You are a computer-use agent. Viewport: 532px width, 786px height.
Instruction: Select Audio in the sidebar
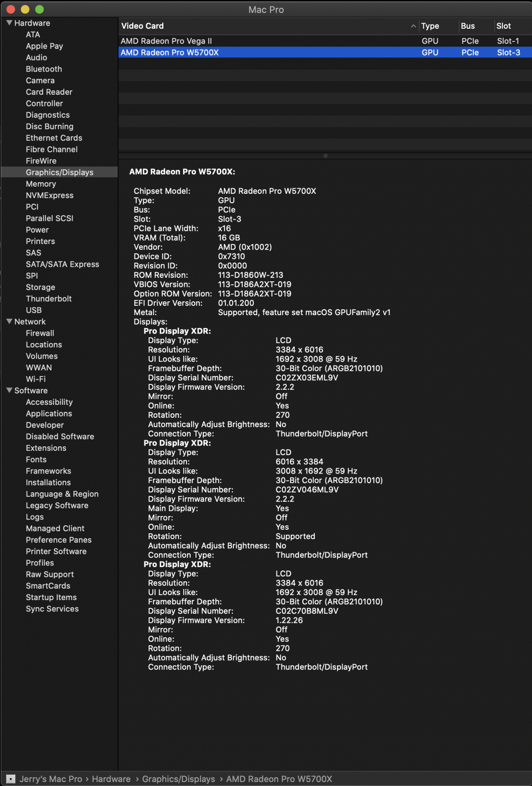pos(37,57)
